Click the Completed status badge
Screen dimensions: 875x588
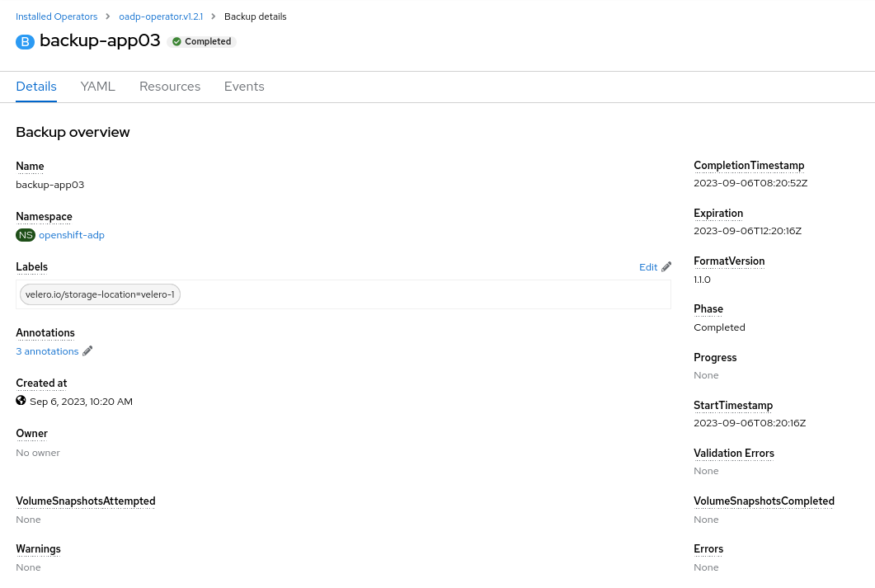pos(201,42)
